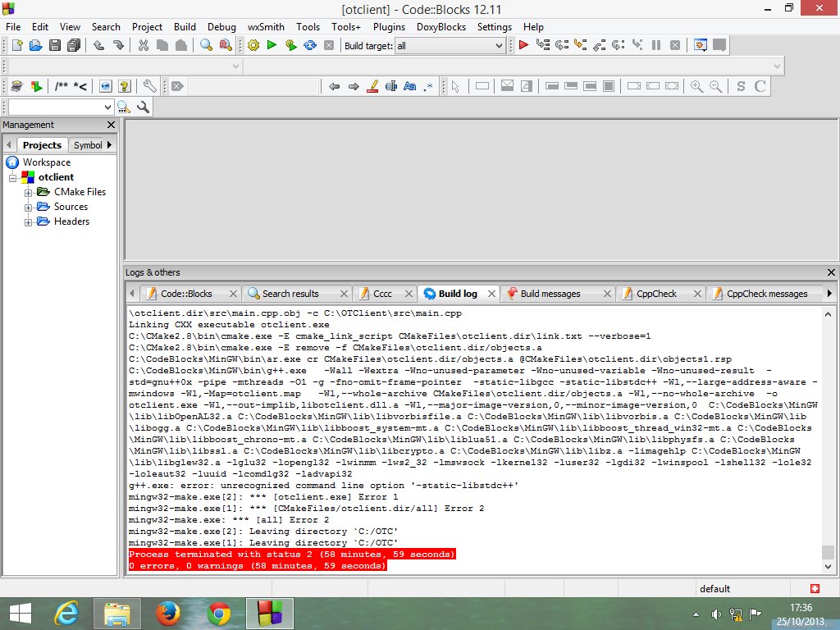Screen dimensions: 840x630
Task: Click the jump forward arrow icon
Action: tap(354, 86)
